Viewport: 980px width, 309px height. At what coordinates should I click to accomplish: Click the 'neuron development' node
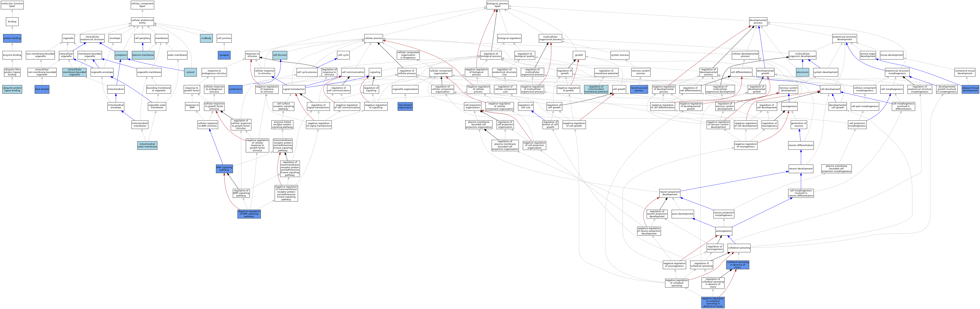tap(801, 169)
